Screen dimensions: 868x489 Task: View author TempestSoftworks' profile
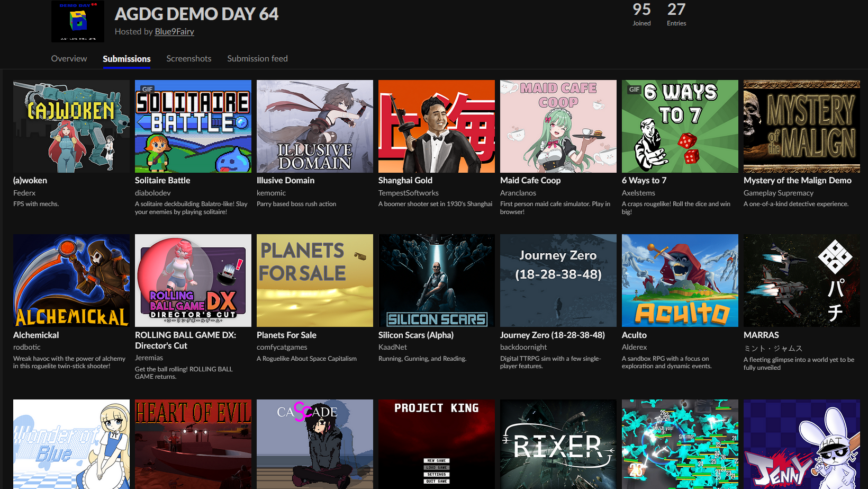[x=409, y=193]
